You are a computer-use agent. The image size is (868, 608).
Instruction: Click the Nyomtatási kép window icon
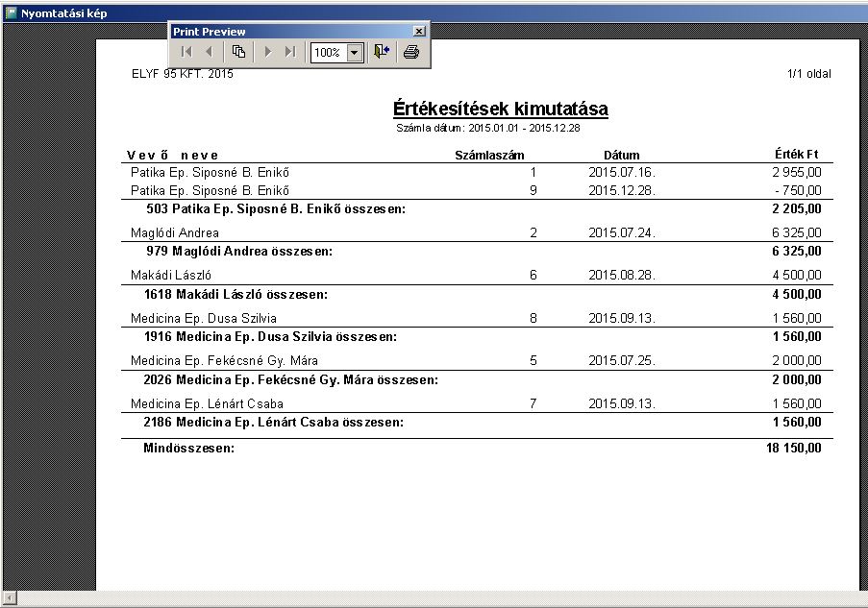[x=11, y=12]
